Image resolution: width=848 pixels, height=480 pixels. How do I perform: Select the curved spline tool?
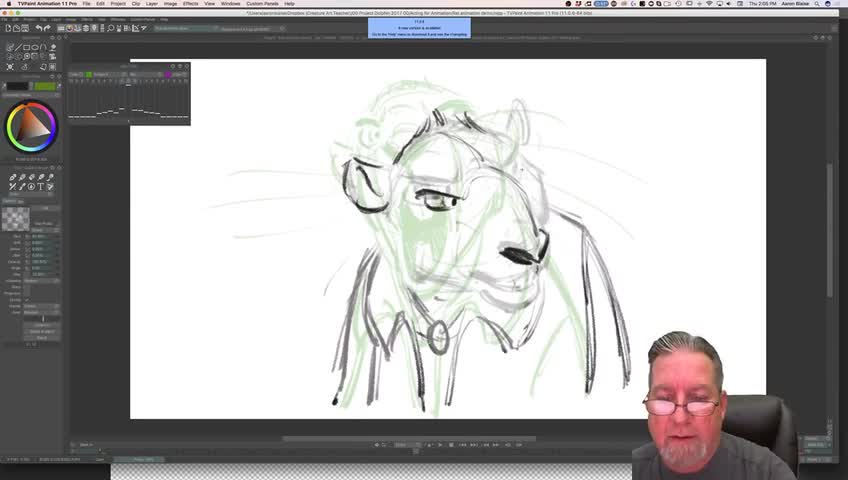click(43, 48)
